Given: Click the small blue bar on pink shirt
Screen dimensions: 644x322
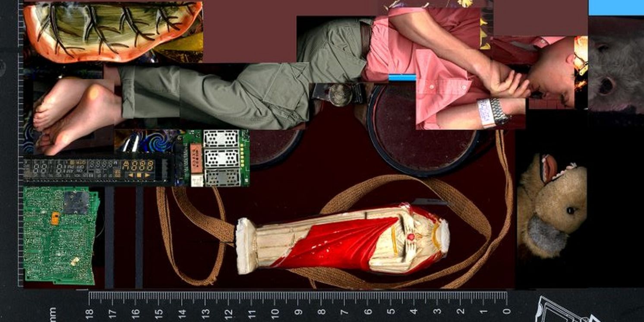Looking at the screenshot, I should [x=402, y=78].
